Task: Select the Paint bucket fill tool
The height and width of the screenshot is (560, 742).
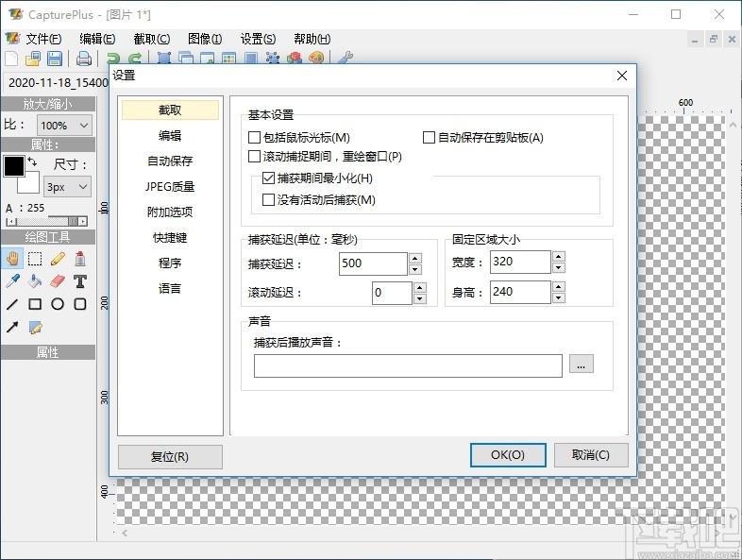Action: click(35, 281)
